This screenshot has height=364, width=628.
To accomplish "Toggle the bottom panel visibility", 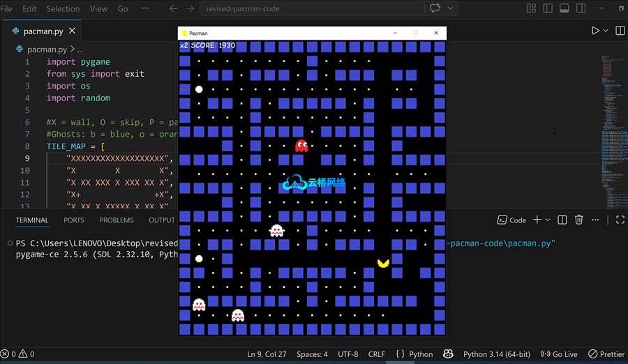I will click(x=565, y=8).
